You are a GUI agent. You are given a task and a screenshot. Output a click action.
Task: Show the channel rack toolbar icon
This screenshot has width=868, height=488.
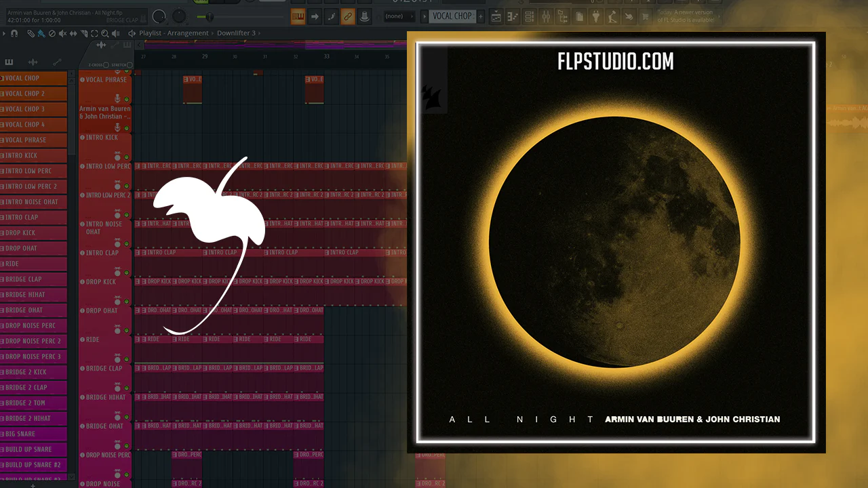click(x=530, y=16)
